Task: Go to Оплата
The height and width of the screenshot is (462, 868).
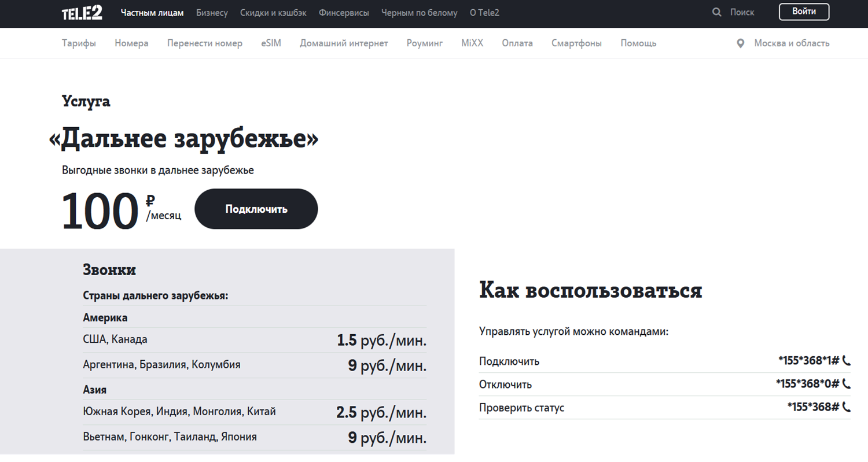Action: [x=517, y=43]
